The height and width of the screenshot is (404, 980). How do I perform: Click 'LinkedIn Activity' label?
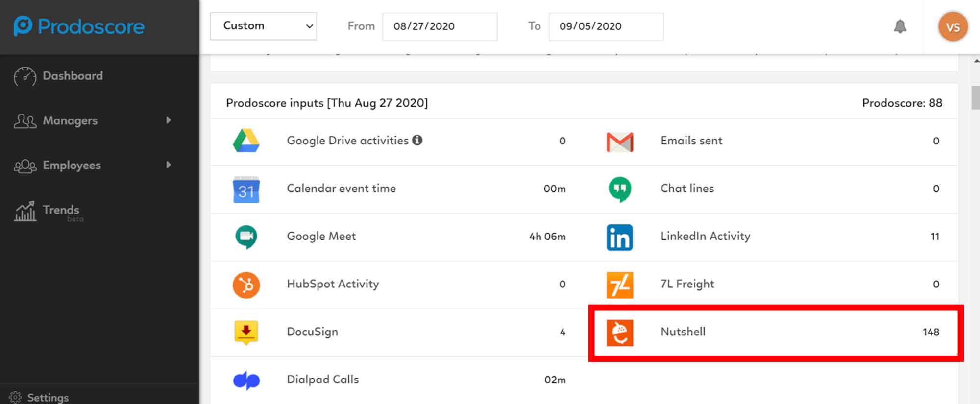pyautogui.click(x=705, y=236)
